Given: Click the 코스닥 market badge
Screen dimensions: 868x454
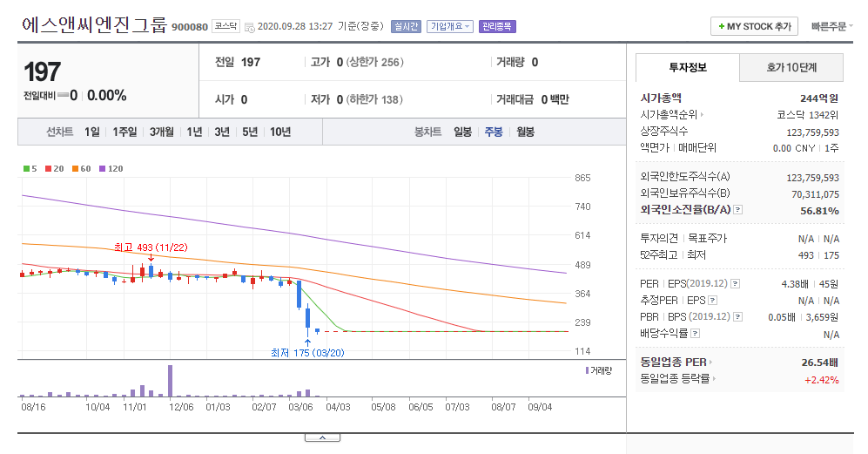Looking at the screenshot, I should tap(225, 26).
